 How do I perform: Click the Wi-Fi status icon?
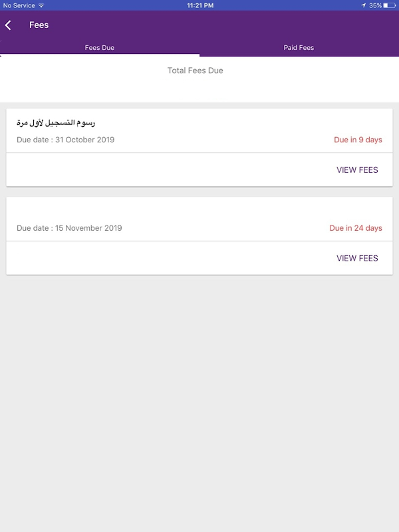coord(41,5)
